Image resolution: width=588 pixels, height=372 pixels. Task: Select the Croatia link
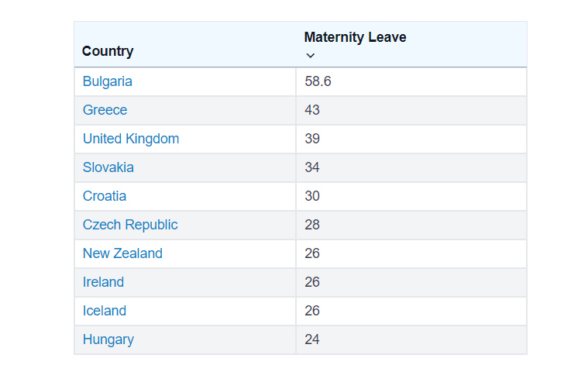pos(105,196)
